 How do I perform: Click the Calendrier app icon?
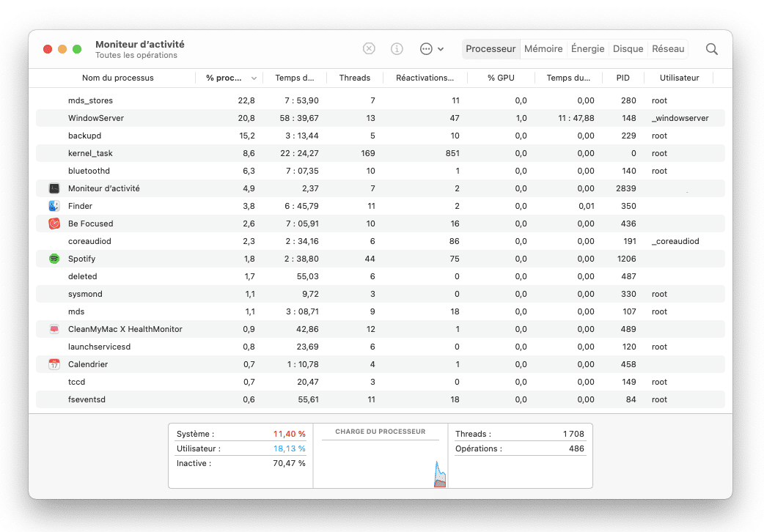54,364
